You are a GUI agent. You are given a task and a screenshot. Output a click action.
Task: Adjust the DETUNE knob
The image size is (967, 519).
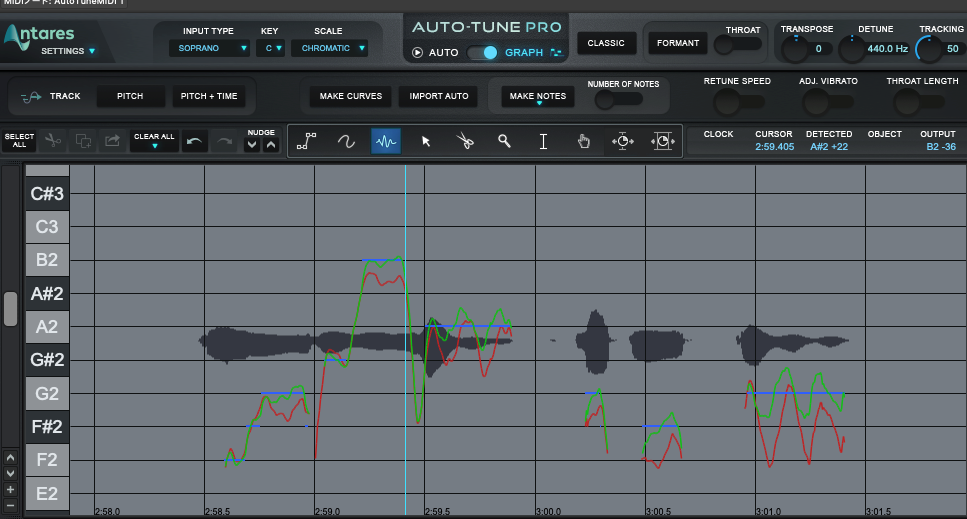(852, 49)
